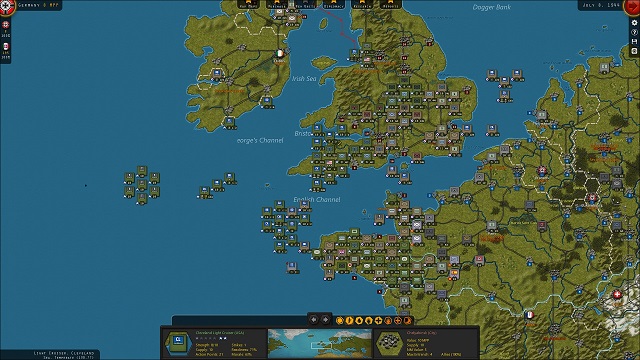Image resolution: width=640 pixels, height=360 pixels.
Task: Click the English Channel map label
Action: pos(317,199)
